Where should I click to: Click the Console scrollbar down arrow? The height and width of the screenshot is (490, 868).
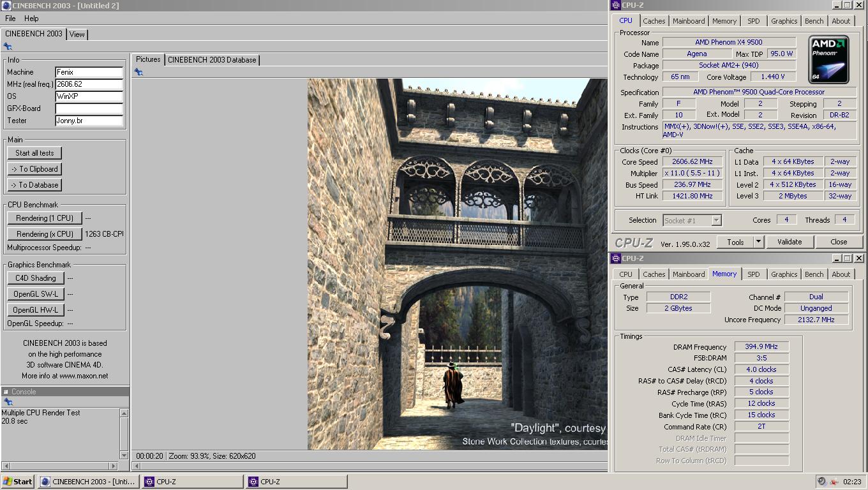(124, 456)
